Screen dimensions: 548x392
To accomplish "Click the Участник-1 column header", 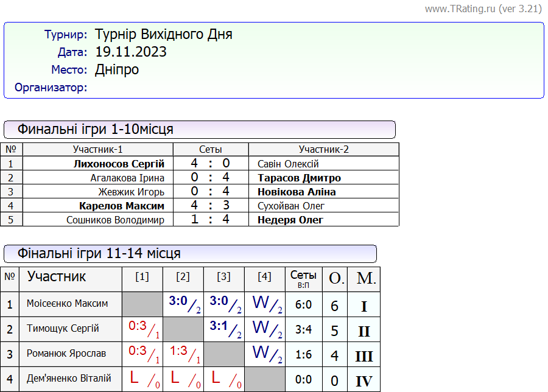I will coord(98,150).
